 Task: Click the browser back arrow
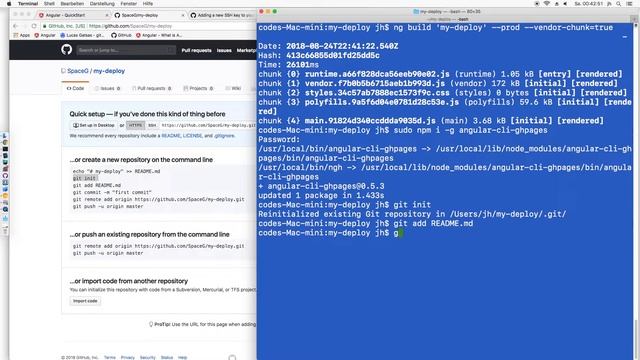[16, 26]
